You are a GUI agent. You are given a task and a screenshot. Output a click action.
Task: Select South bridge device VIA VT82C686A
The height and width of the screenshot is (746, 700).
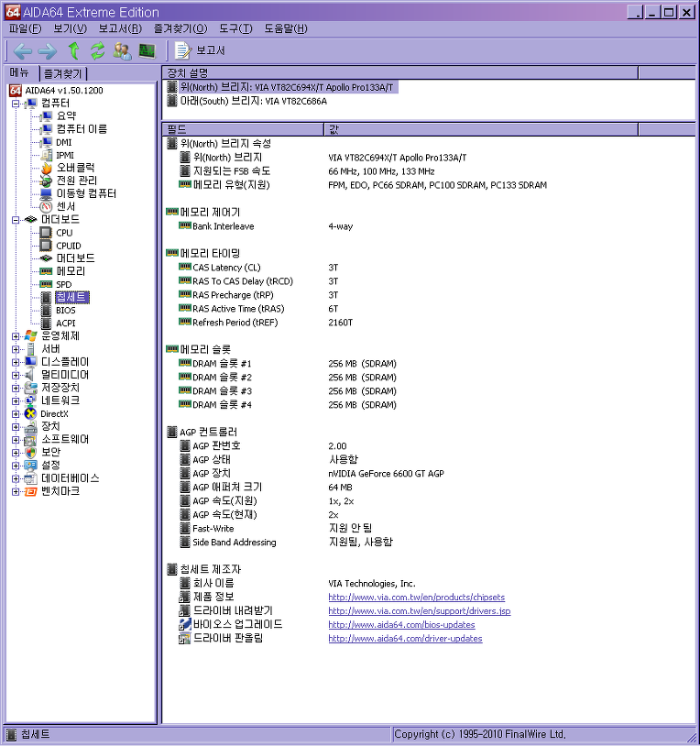point(247,101)
